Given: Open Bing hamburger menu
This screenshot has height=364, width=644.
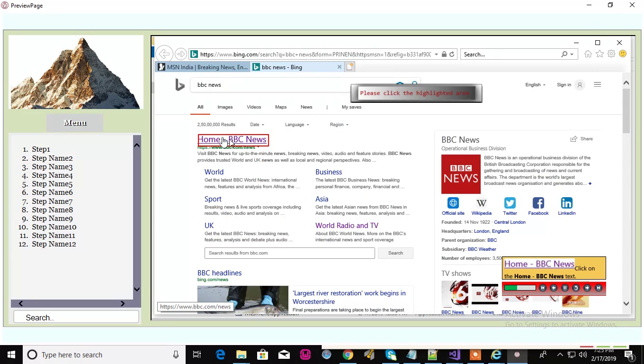Looking at the screenshot, I should (597, 85).
